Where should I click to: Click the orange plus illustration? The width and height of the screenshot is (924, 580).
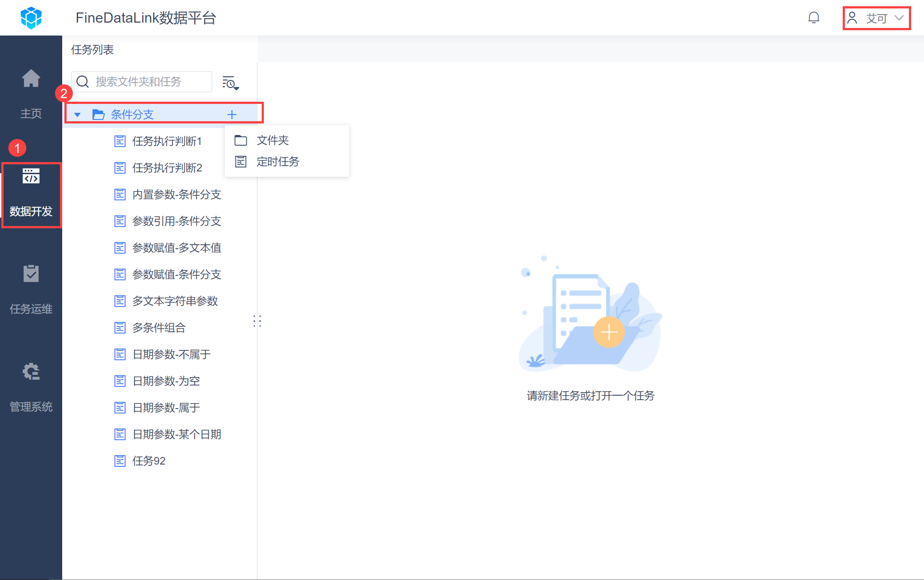point(609,332)
